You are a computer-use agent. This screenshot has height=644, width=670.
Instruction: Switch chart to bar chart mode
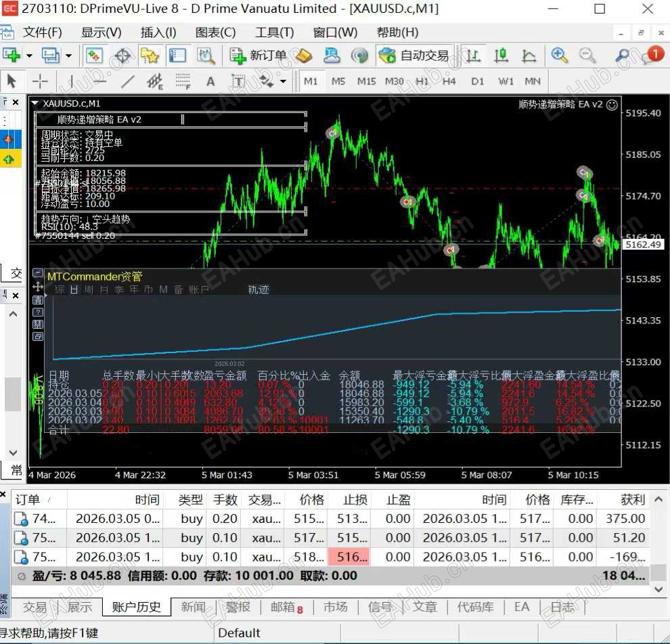coord(474,55)
